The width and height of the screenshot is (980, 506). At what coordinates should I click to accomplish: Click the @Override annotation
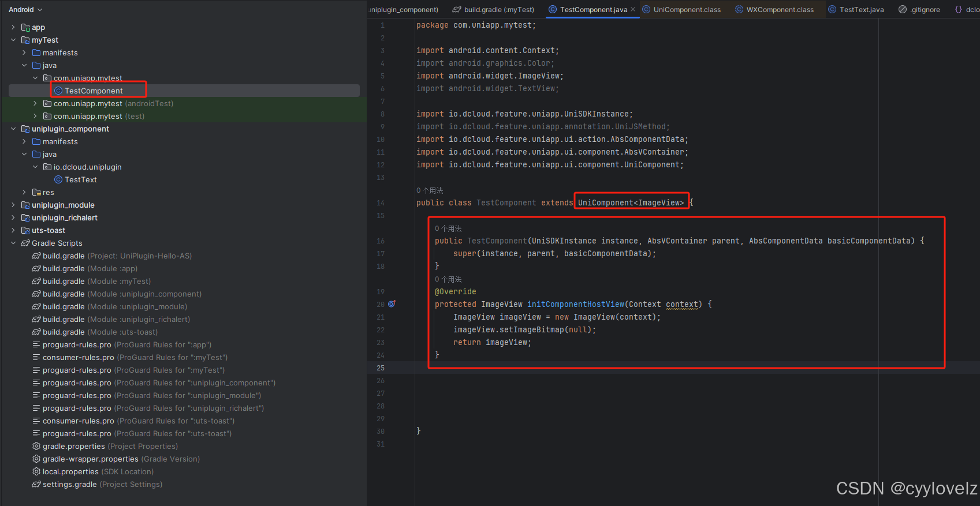456,291
